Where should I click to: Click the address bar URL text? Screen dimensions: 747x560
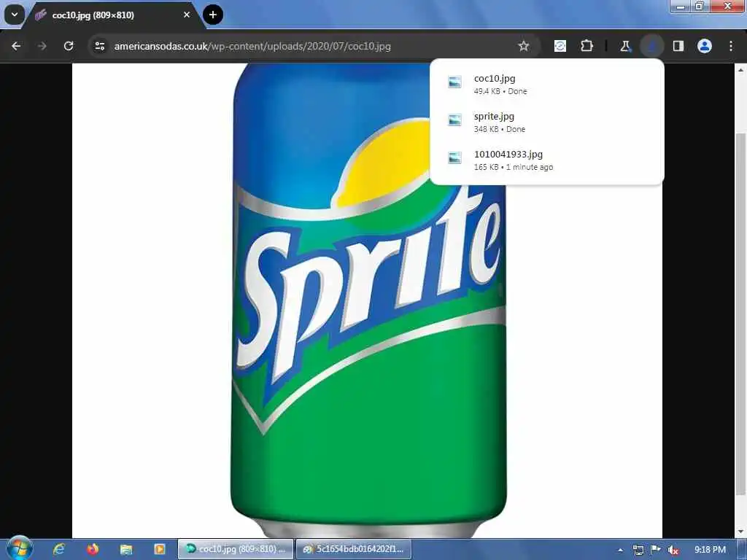pos(252,46)
